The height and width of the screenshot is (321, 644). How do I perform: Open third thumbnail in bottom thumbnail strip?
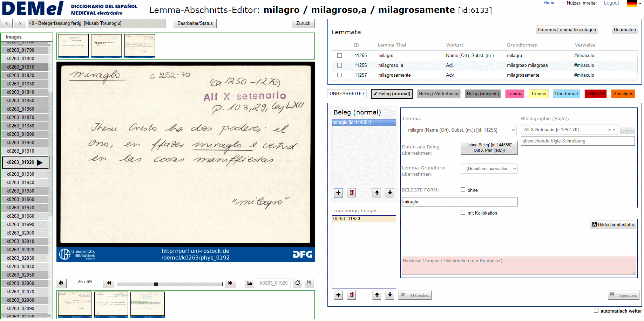(147, 305)
